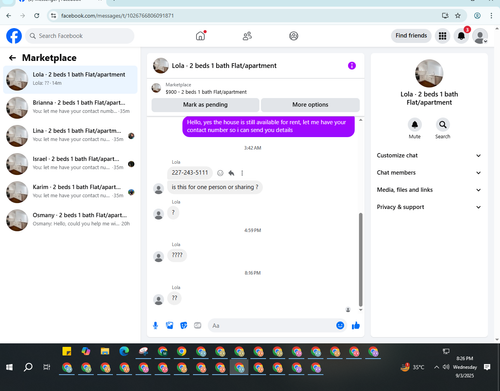Screen dimensions: 500x391
Task: Open File Explorer from the taskbar
Action: click(105, 351)
